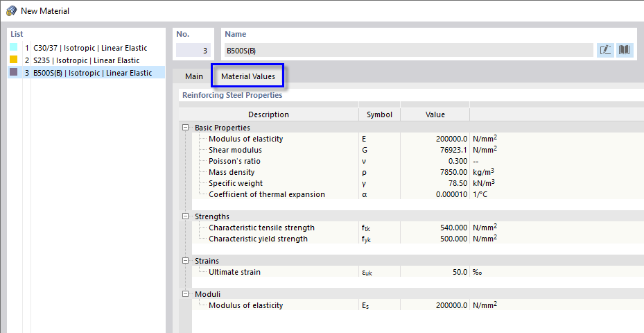Select C30/37 material in list
This screenshot has width=644, height=333.
[90, 49]
